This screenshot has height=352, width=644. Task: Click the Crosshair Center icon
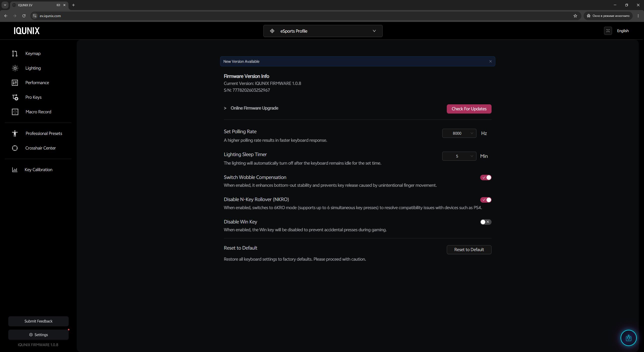pos(15,148)
